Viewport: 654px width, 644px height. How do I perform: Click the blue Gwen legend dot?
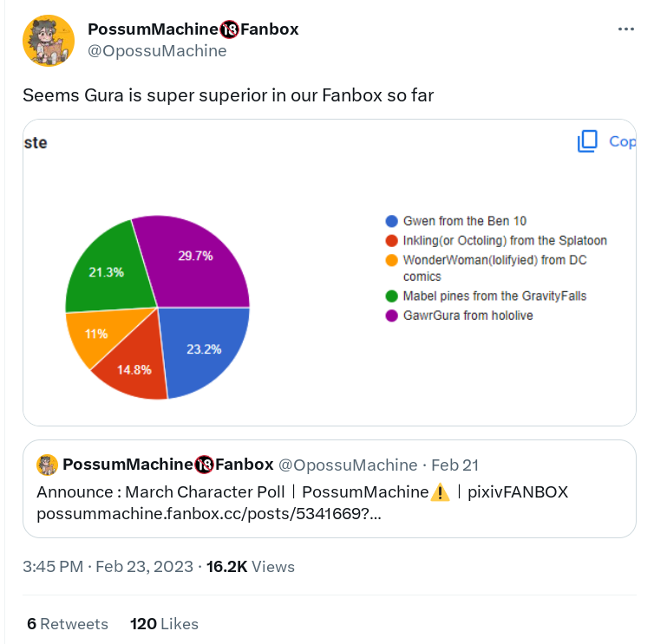tap(392, 221)
